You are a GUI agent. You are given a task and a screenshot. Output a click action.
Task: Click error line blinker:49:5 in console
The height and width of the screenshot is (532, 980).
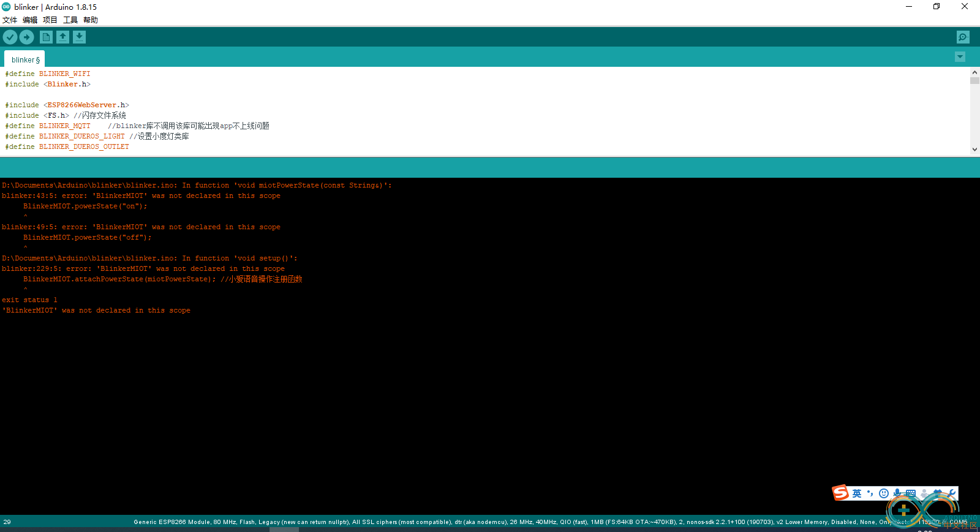pyautogui.click(x=141, y=227)
